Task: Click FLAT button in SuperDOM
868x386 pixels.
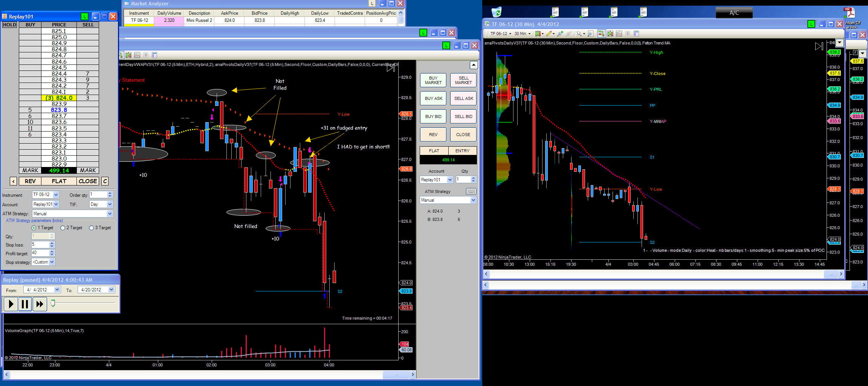Action: (x=59, y=181)
